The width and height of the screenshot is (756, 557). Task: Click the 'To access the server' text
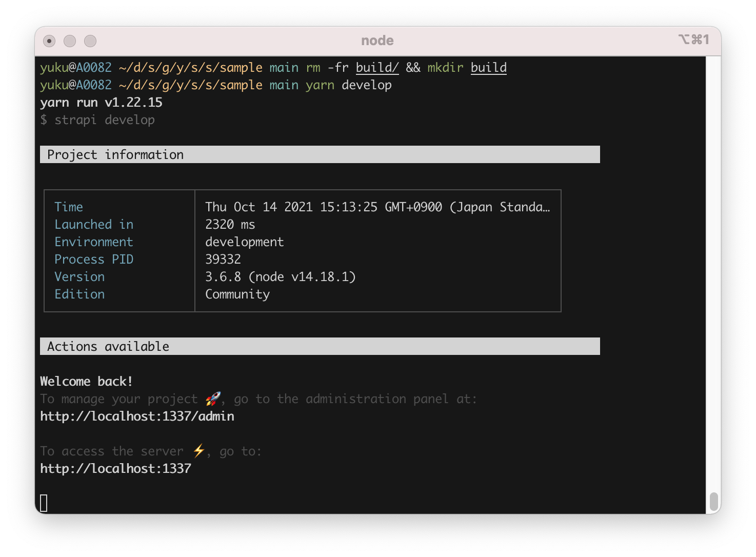112,451
